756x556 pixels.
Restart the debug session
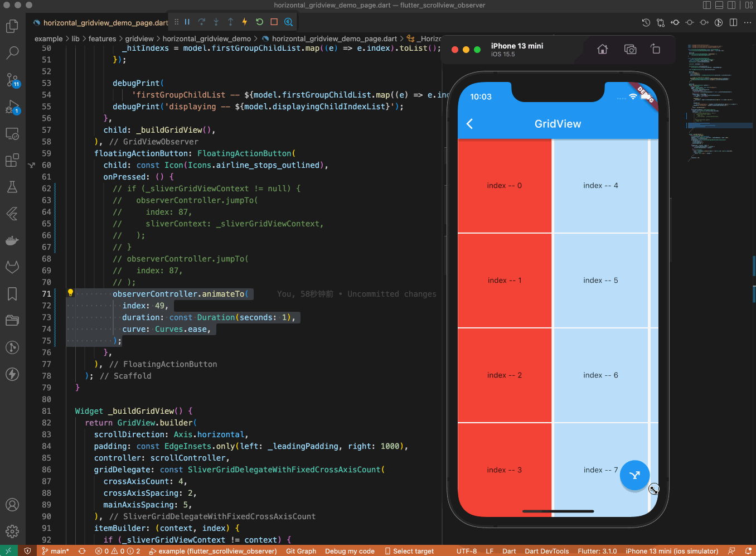[259, 22]
